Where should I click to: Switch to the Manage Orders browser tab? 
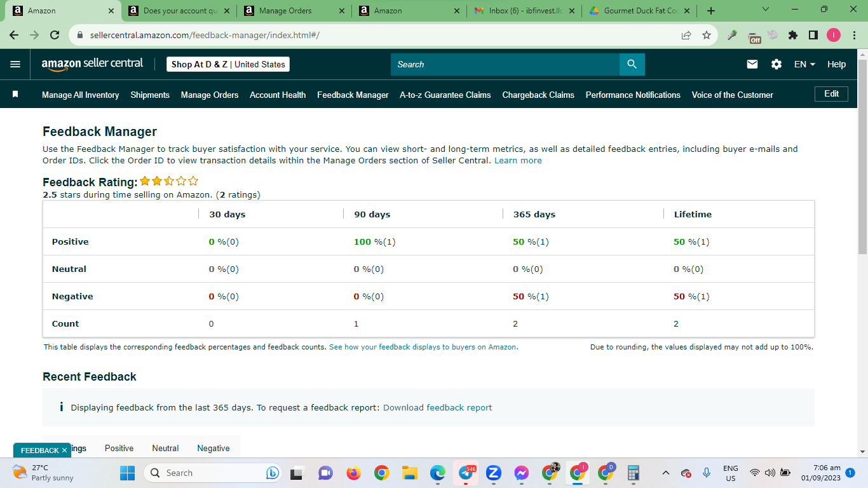click(x=294, y=11)
